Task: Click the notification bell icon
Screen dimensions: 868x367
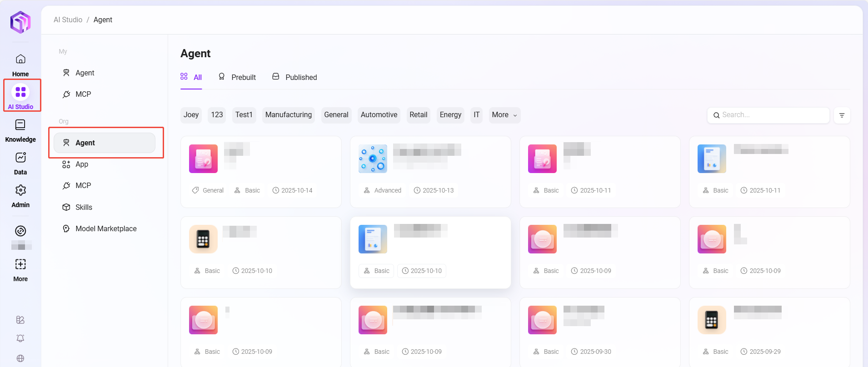Action: coord(20,338)
